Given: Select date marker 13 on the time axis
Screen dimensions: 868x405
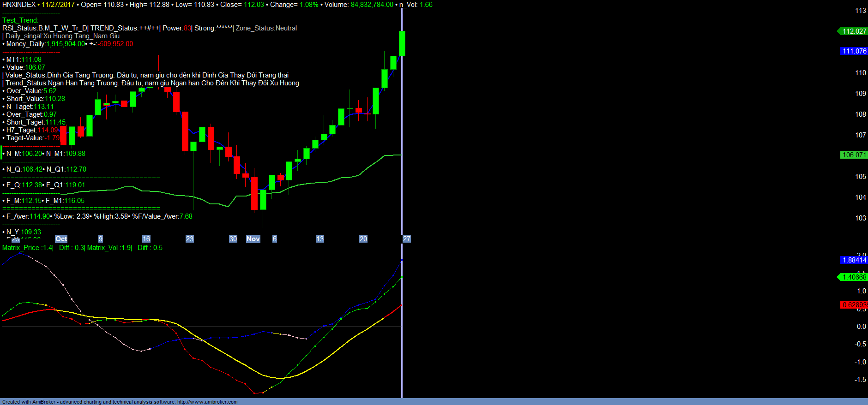Looking at the screenshot, I should click(x=319, y=239).
